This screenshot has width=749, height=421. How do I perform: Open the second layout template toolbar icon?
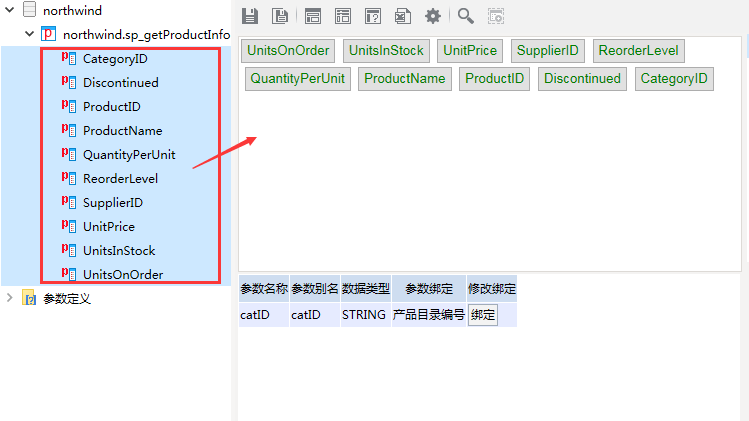pyautogui.click(x=343, y=16)
